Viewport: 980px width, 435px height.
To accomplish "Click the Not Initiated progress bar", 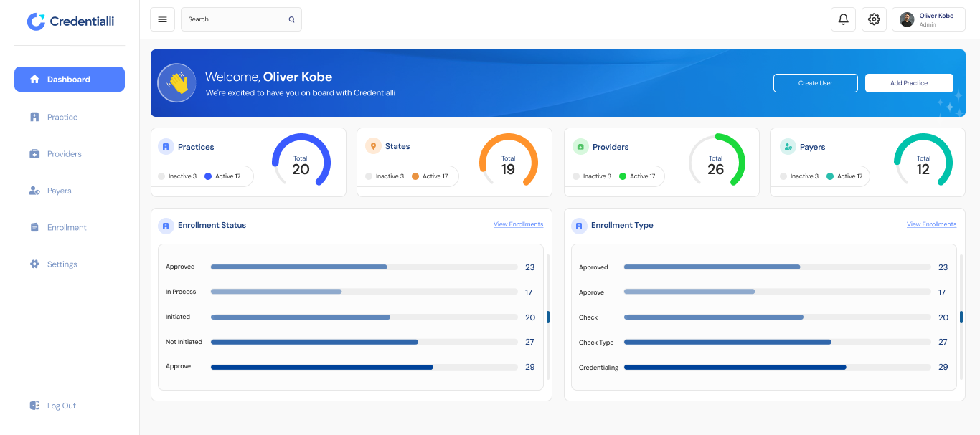I will [x=364, y=342].
